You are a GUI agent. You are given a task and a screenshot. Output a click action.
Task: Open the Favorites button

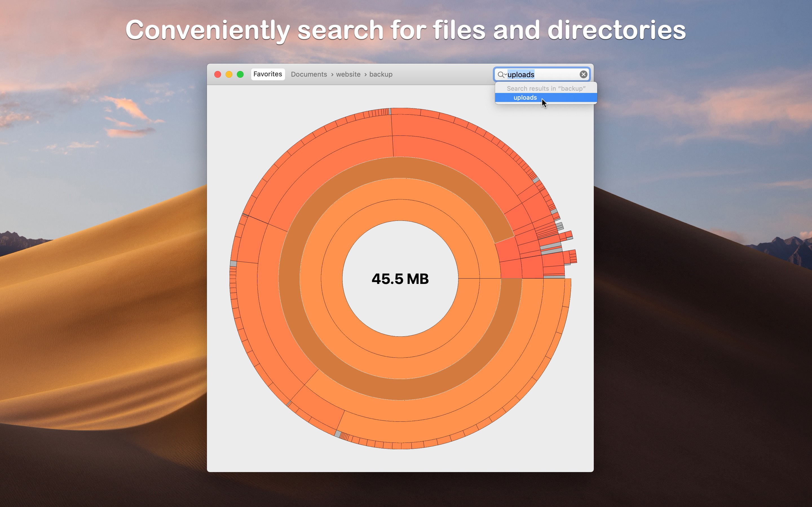(x=268, y=74)
